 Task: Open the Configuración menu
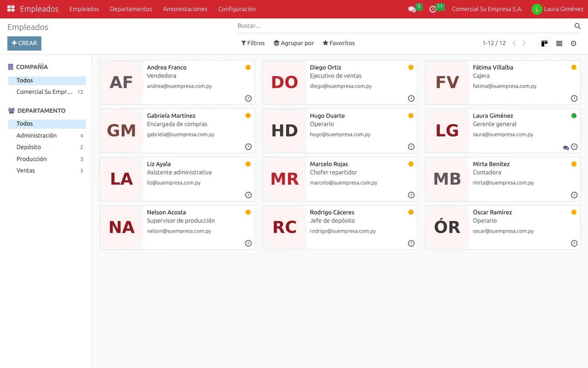pos(237,9)
